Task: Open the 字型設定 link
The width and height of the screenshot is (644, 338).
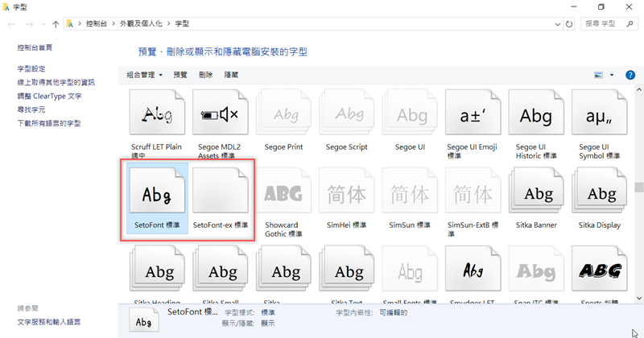Action: [31, 68]
